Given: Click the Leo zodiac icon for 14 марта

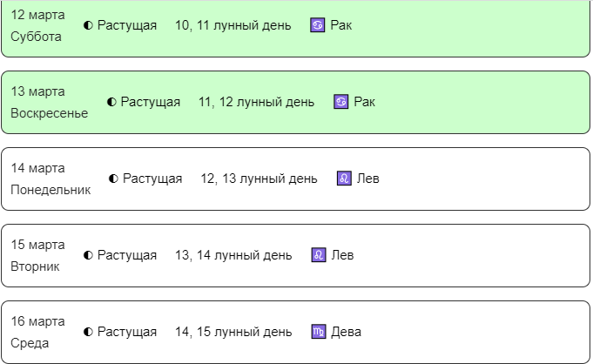Looking at the screenshot, I should coord(344,179).
